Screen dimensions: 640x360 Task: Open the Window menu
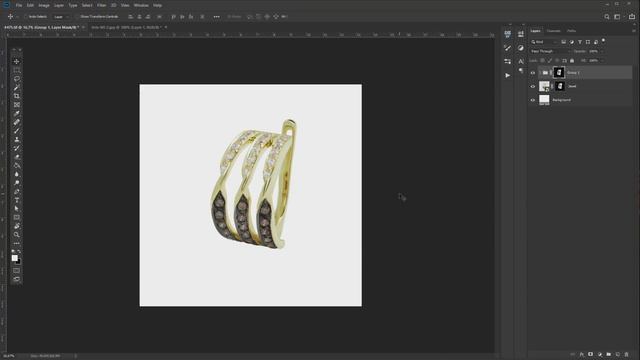coord(141,5)
